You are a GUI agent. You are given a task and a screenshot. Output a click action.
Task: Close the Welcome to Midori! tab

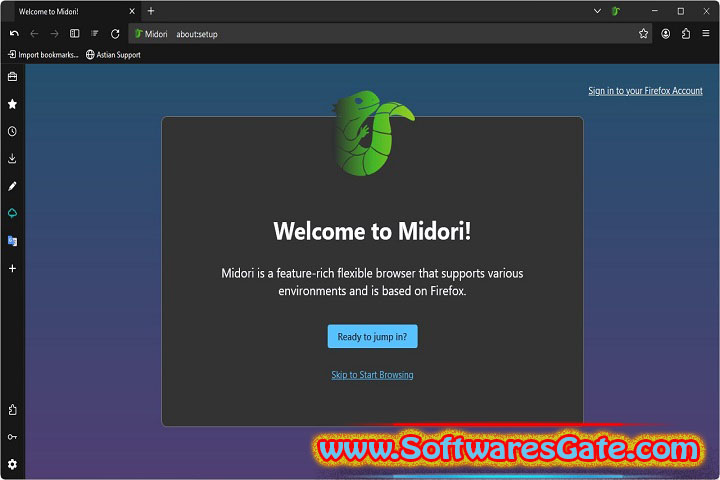132,11
